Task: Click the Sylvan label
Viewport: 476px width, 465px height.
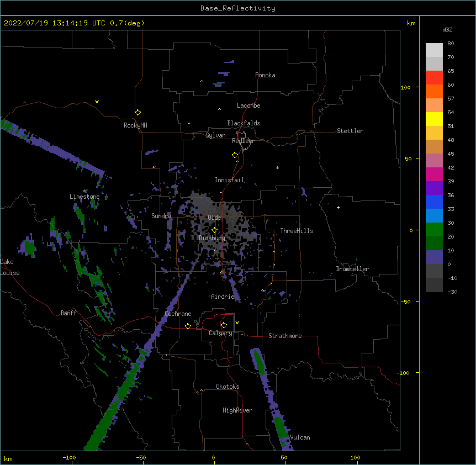Action: pos(215,135)
